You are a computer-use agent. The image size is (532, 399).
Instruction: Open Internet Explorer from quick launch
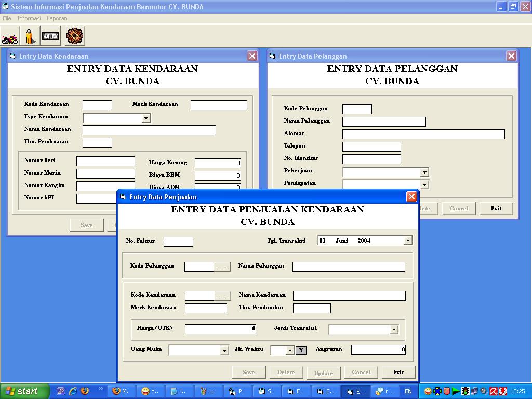73,391
